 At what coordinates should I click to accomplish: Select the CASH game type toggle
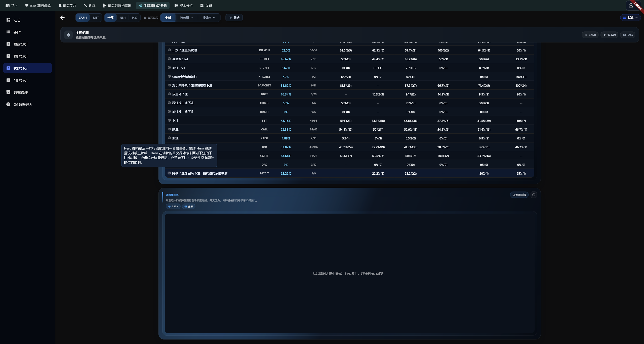[83, 18]
